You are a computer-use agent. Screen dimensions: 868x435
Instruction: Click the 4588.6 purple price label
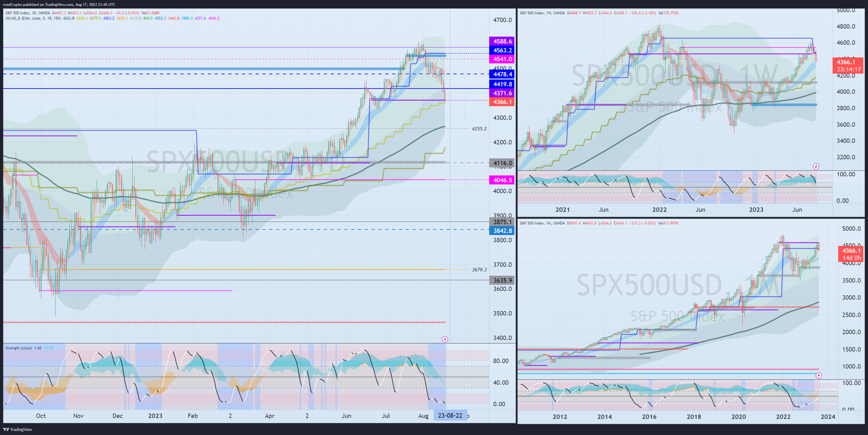tap(502, 41)
